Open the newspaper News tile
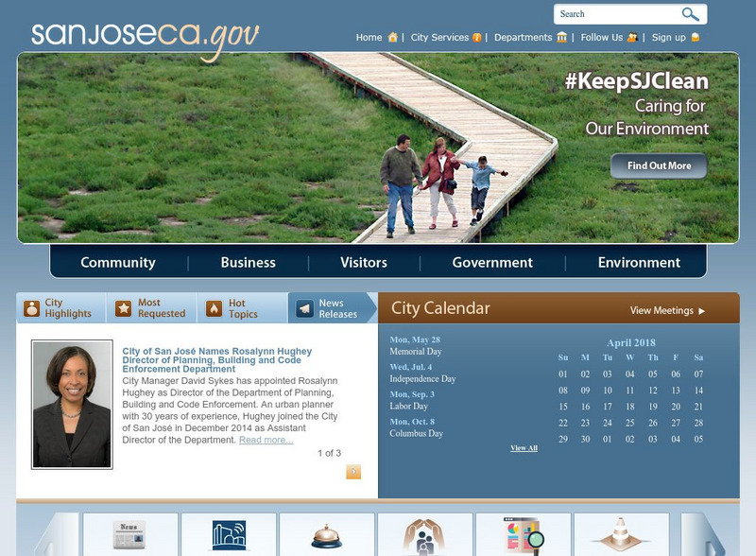The image size is (756, 556). [130, 534]
